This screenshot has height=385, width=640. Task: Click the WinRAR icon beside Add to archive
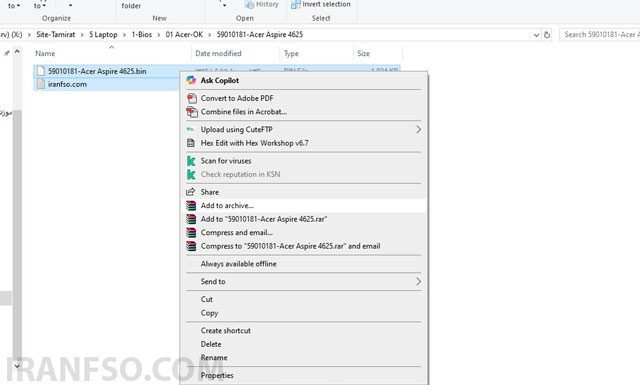tap(191, 205)
